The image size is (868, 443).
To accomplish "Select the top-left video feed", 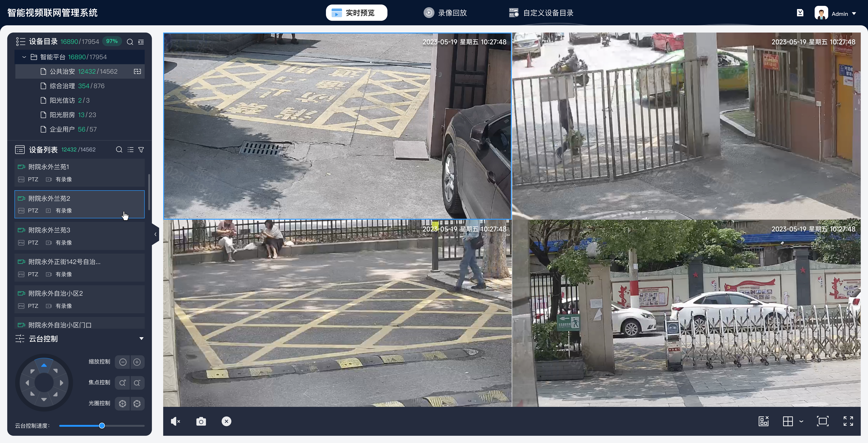I will (337, 126).
